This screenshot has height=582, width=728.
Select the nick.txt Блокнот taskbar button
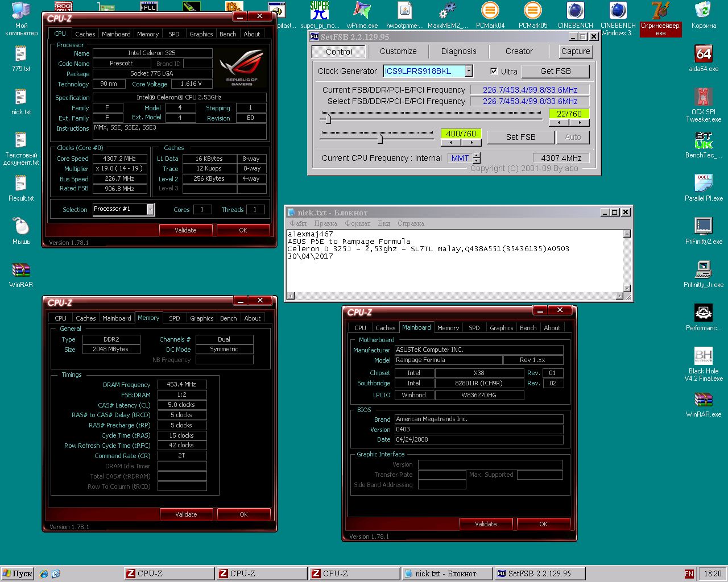[446, 573]
